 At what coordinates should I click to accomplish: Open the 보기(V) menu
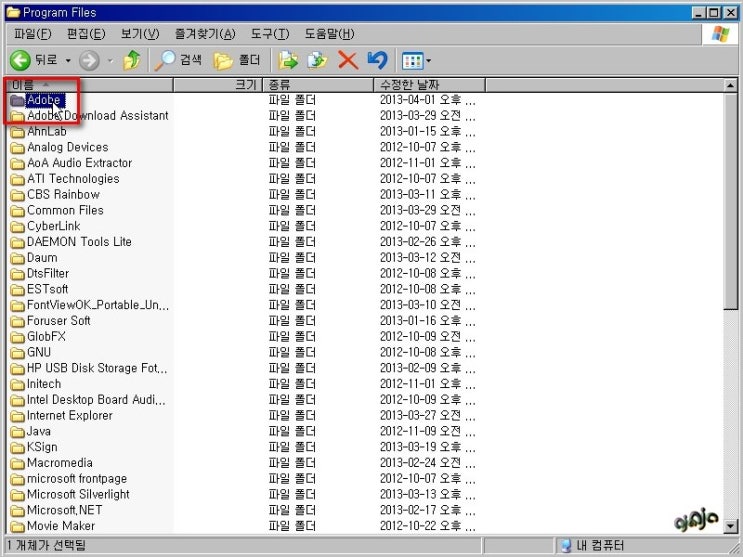click(x=140, y=34)
